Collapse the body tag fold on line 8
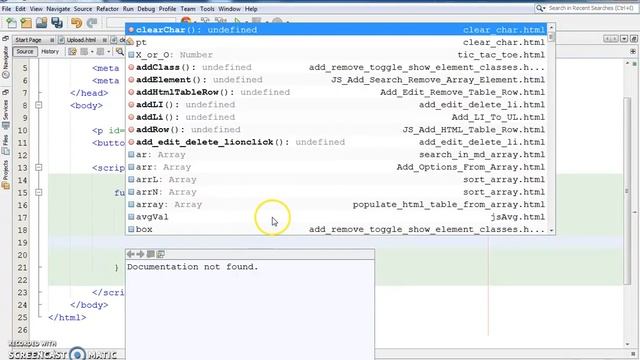 [x=38, y=105]
